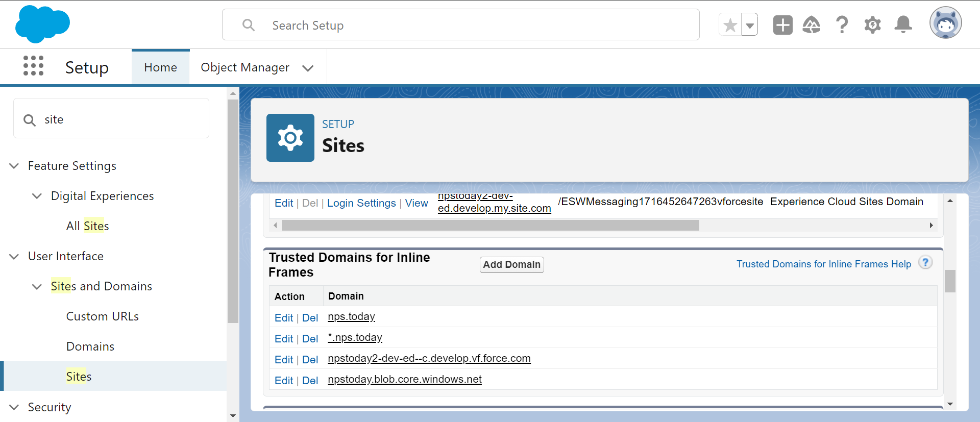The image size is (980, 422).
Task: Open Trusted Domains for Inline Frames Help link
Action: tap(823, 264)
